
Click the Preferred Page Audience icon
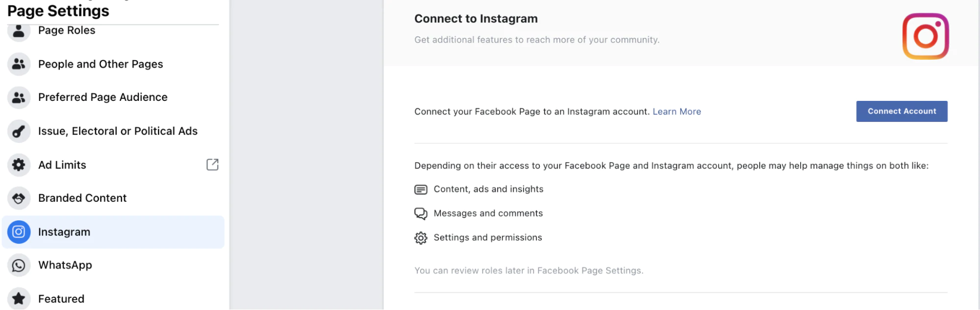click(19, 97)
